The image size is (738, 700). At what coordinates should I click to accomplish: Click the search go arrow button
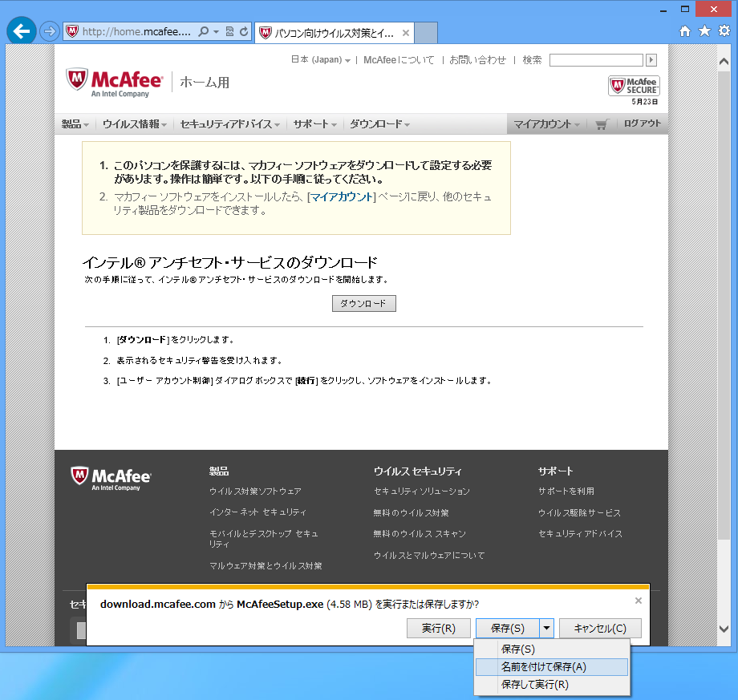(651, 60)
